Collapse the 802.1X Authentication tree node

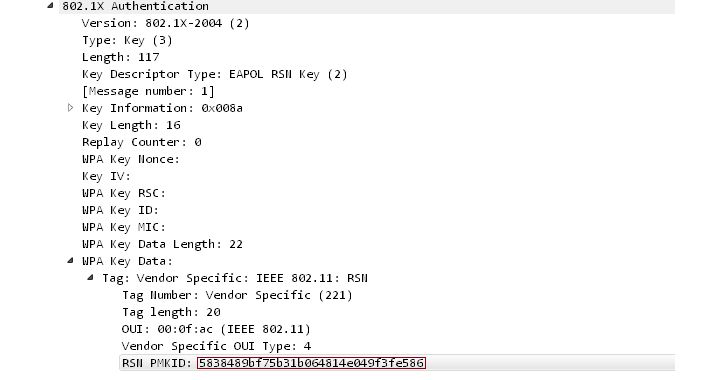[x=51, y=6]
